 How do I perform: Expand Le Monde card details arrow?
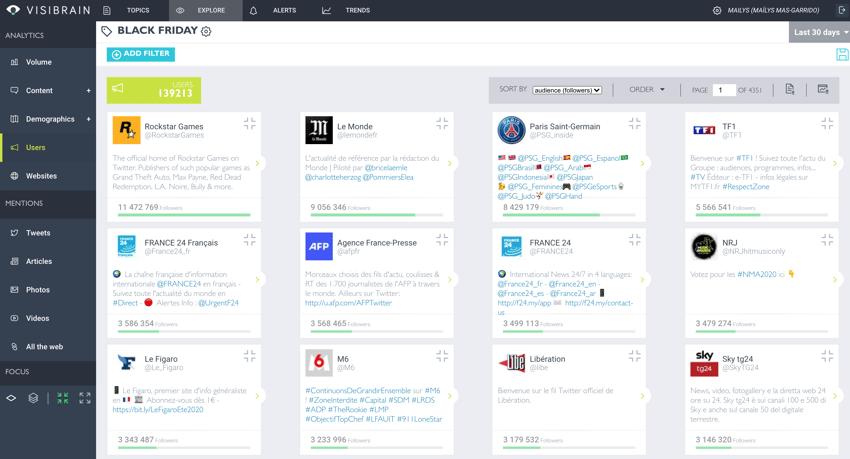point(449,163)
